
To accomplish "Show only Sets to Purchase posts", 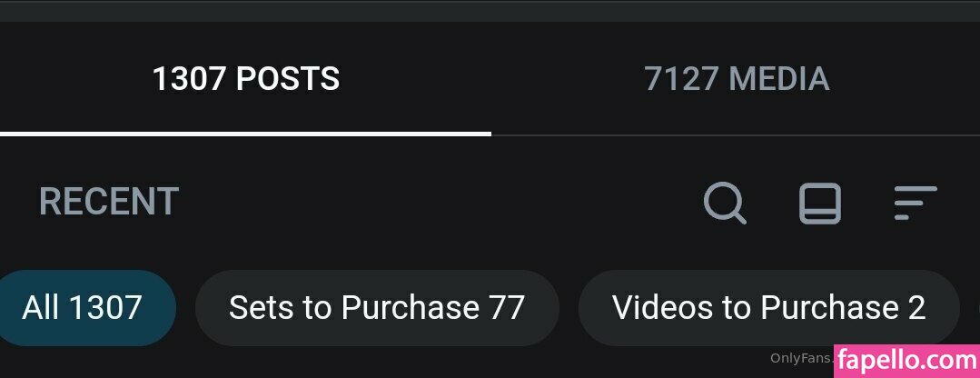I will 377,307.
